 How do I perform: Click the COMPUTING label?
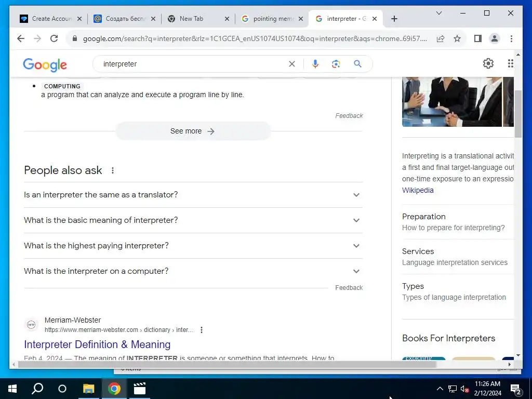pos(62,86)
